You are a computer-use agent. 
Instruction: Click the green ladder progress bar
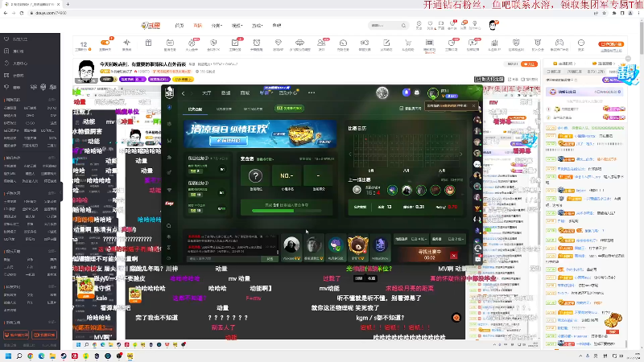pos(287,211)
